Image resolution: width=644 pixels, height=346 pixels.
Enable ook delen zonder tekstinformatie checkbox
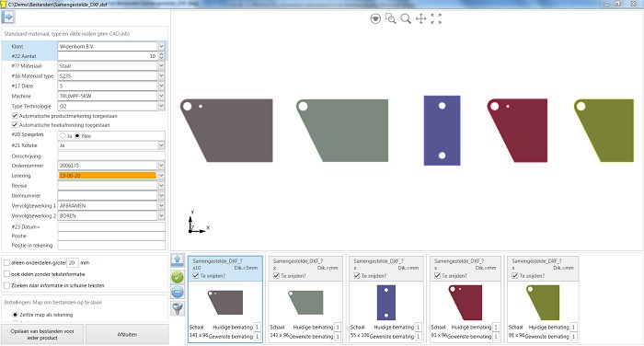click(x=7, y=273)
